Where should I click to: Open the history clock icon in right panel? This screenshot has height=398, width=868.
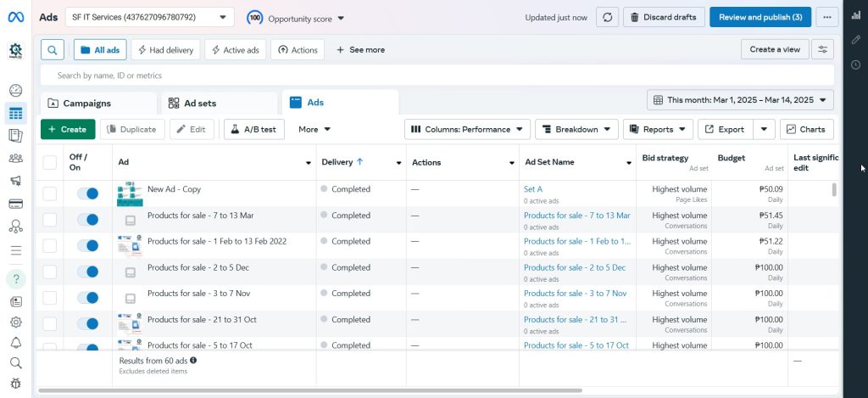pos(855,64)
